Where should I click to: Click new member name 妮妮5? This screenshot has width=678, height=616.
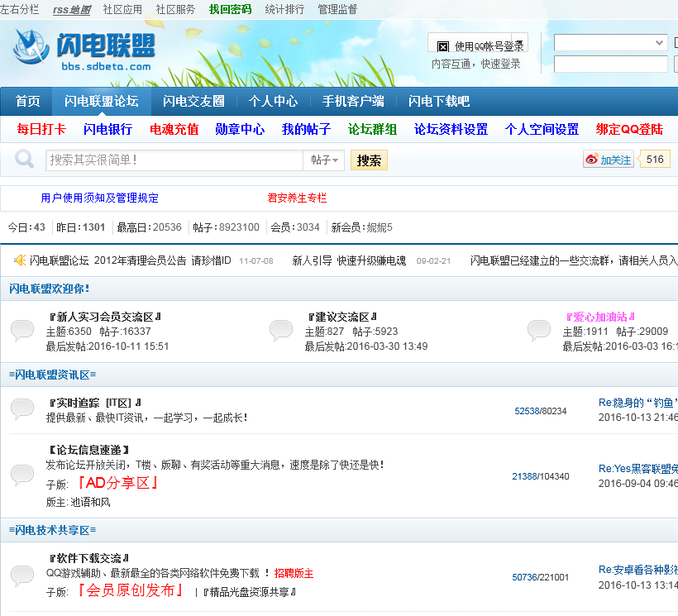pos(380,227)
